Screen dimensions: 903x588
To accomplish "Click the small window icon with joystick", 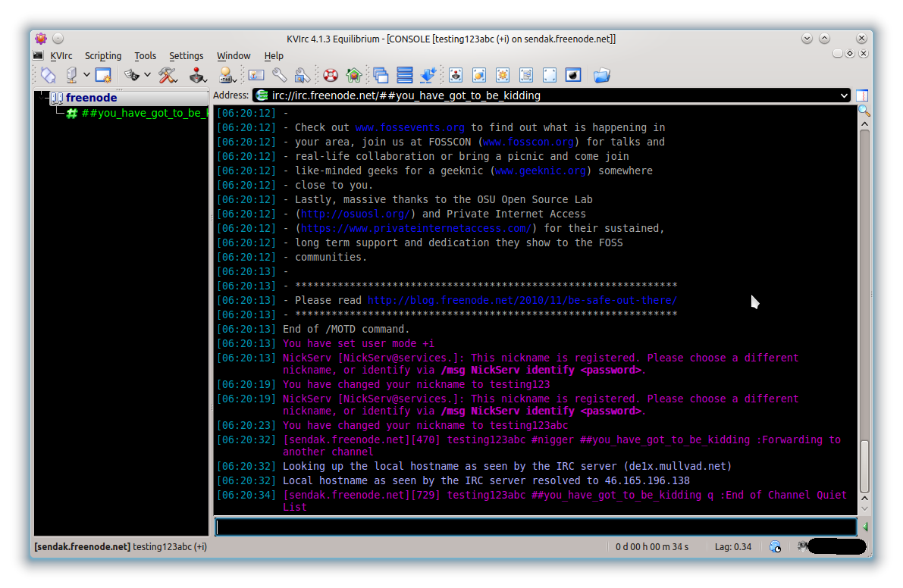I will click(x=456, y=75).
